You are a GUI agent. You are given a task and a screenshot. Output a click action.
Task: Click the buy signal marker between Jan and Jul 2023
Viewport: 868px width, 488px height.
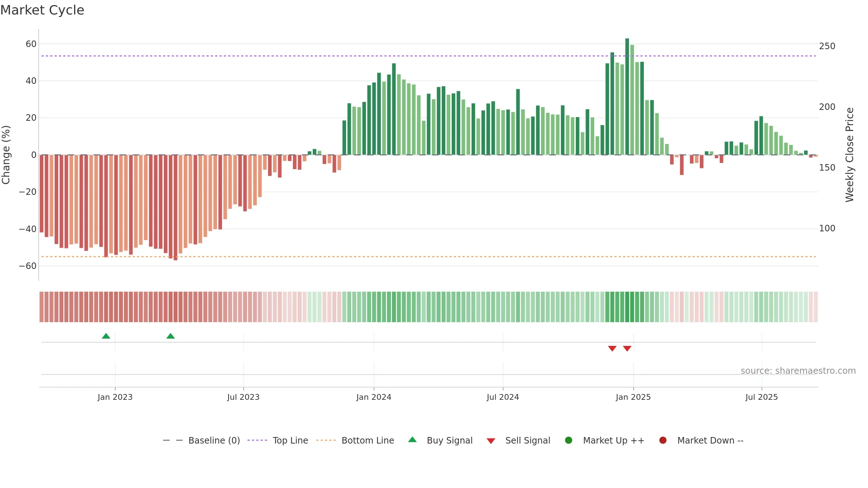tap(171, 336)
